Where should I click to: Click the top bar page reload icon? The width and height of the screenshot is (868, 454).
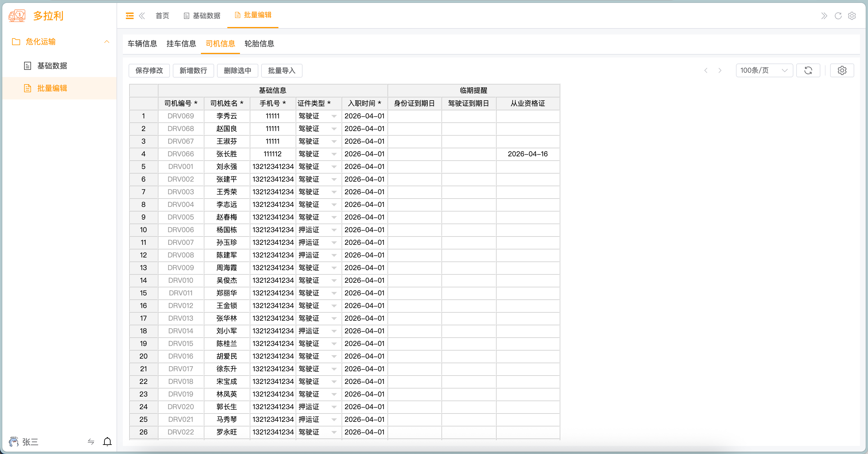pos(838,16)
